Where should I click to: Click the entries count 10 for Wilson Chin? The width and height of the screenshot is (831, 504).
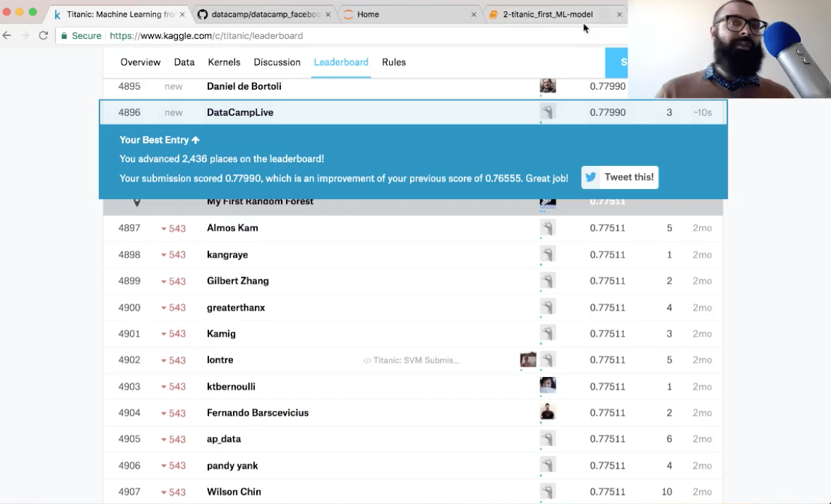pos(666,492)
